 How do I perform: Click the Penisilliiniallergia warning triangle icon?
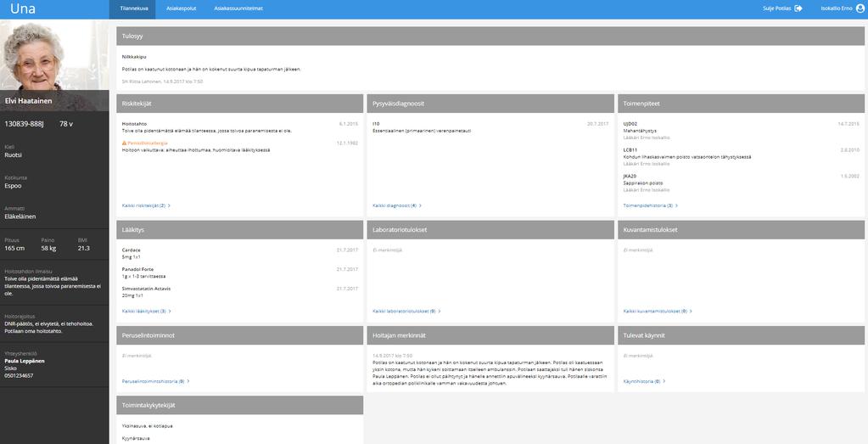(x=124, y=143)
